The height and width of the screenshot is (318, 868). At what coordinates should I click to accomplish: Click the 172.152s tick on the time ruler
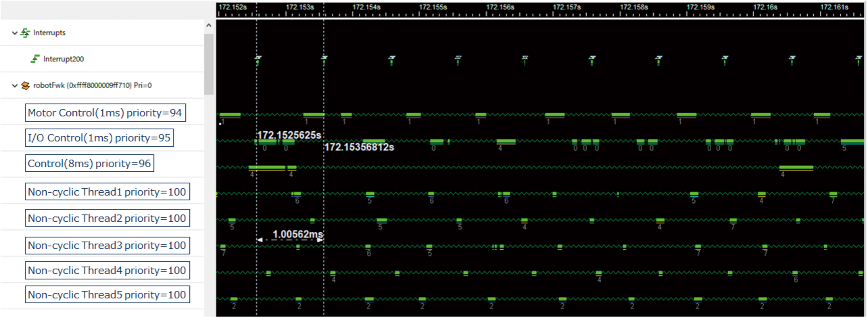233,7
